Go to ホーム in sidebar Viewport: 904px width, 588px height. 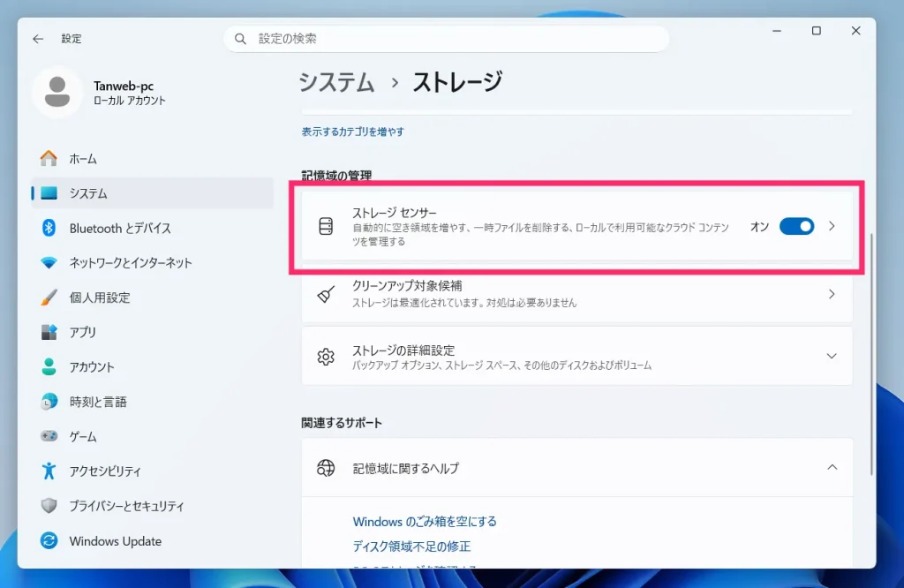point(152,159)
